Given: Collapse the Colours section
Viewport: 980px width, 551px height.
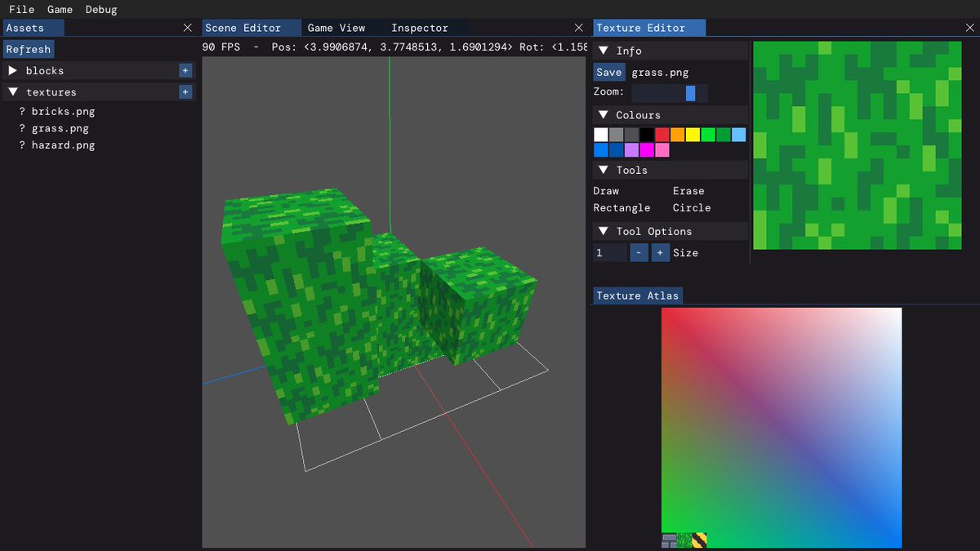Looking at the screenshot, I should (604, 115).
